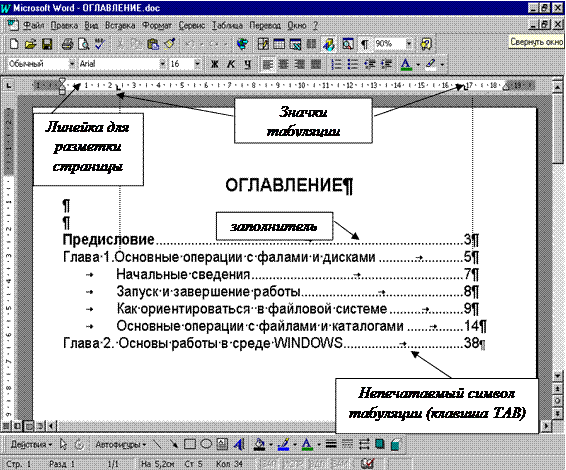Open formatting toolbar font color arrow

pyautogui.click(x=418, y=65)
